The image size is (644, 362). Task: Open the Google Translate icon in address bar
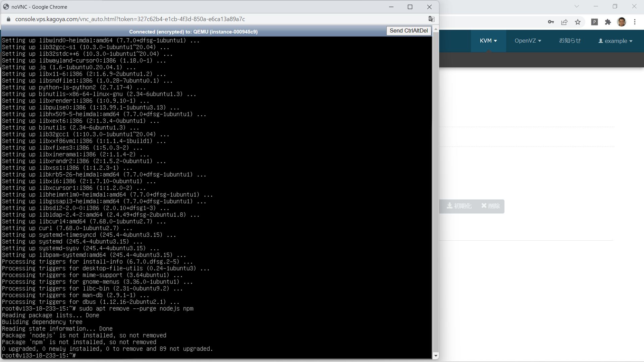431,19
